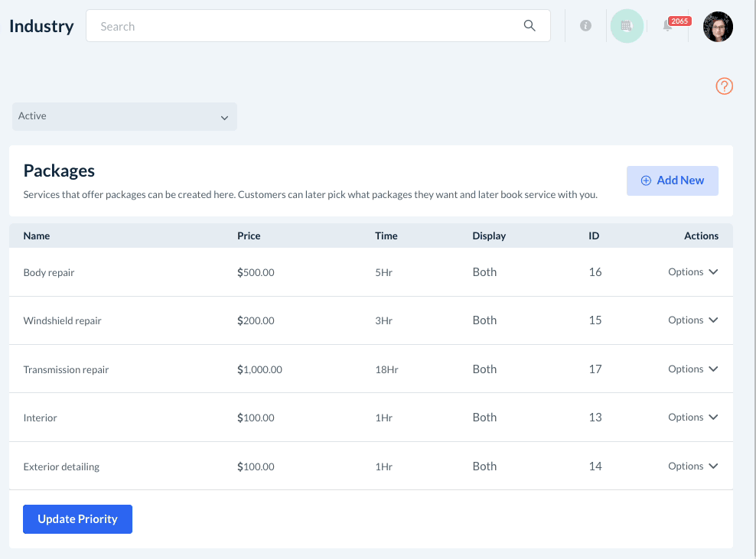Image resolution: width=756 pixels, height=559 pixels.
Task: Click the Name column header
Action: 37,236
